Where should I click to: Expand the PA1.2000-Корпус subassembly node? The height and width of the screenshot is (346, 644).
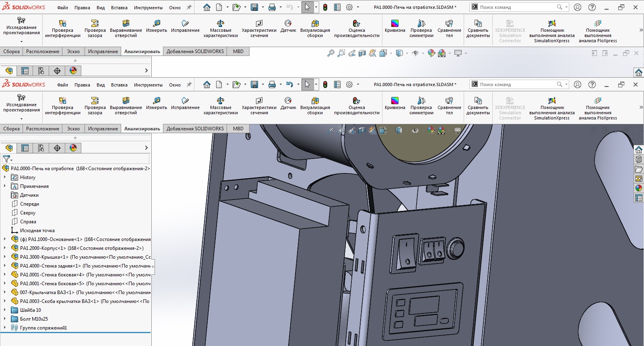[x=5, y=248]
